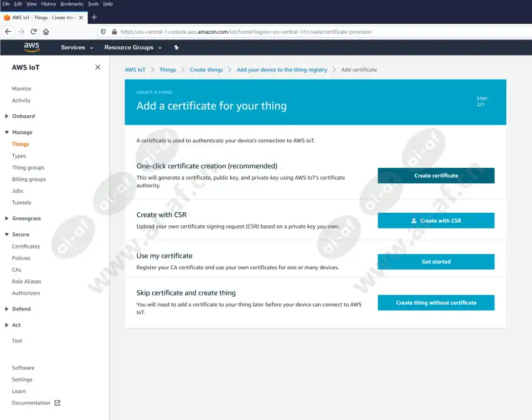Click the Create with CSR button

pos(436,220)
